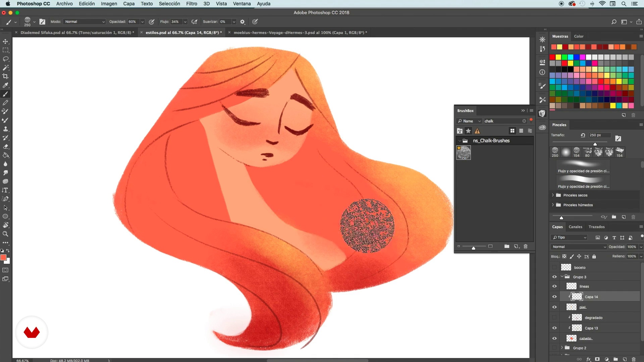Hide the lineas layer
644x362 pixels.
tap(554, 286)
